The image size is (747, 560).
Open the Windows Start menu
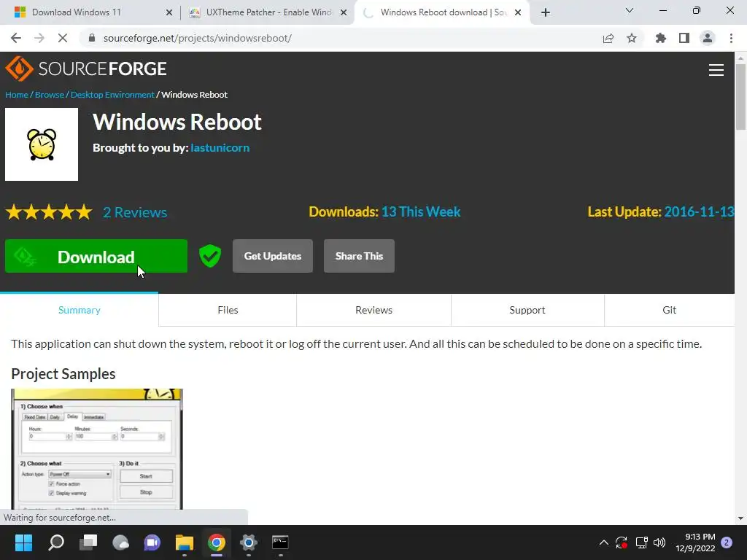[x=23, y=542]
